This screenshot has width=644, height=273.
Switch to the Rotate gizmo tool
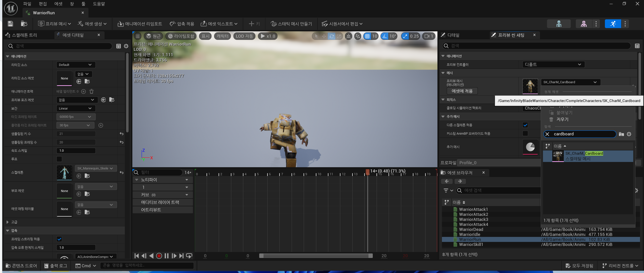(331, 36)
